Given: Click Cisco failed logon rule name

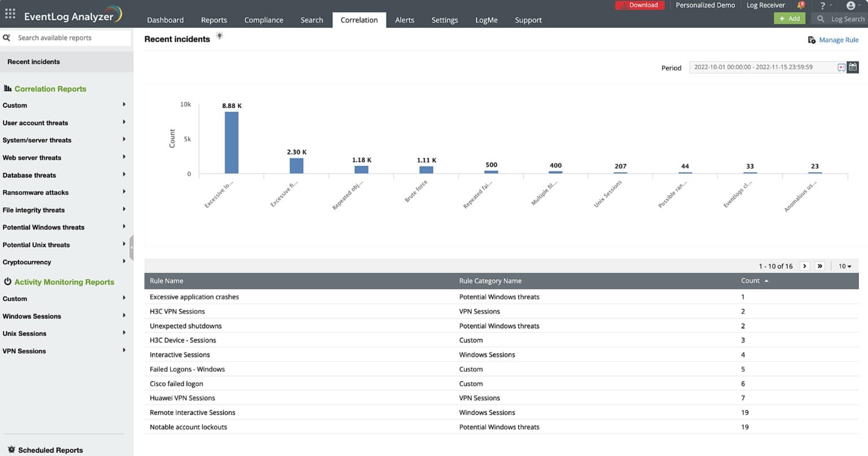Looking at the screenshot, I should (176, 384).
